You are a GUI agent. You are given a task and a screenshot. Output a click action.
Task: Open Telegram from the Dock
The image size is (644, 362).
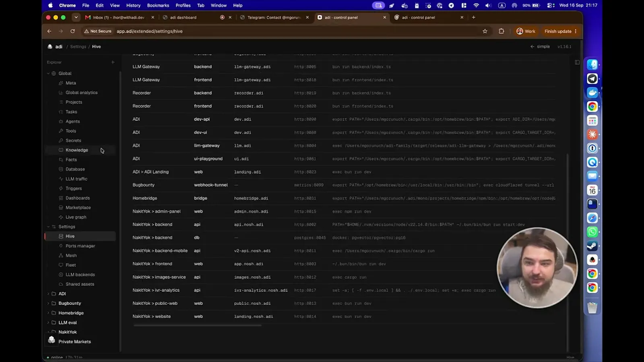click(x=592, y=79)
